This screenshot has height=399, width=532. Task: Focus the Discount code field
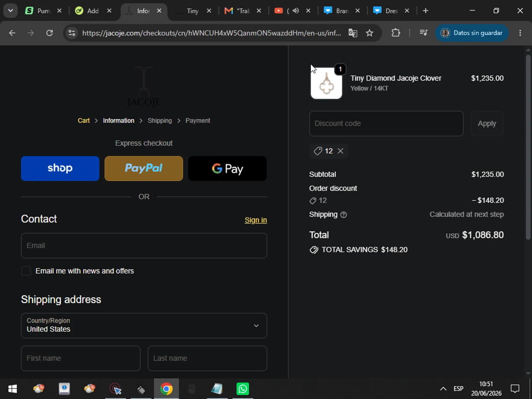[x=386, y=123]
